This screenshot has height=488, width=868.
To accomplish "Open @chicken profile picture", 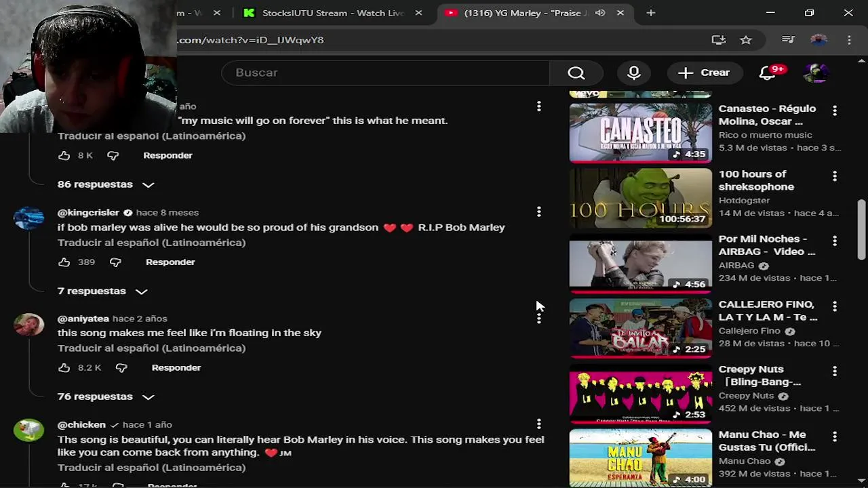I will (28, 430).
